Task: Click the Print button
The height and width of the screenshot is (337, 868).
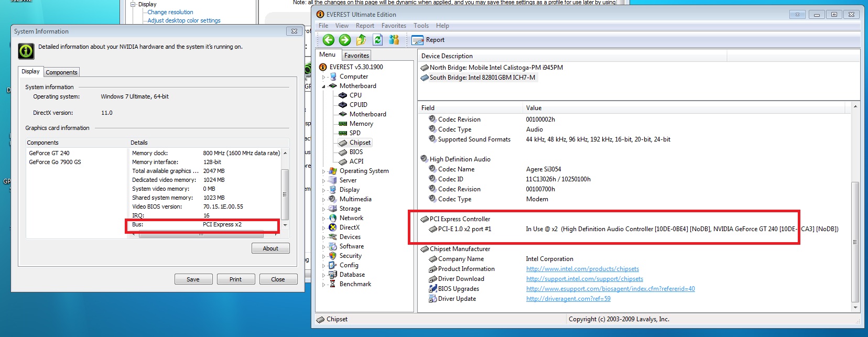Action: (235, 279)
